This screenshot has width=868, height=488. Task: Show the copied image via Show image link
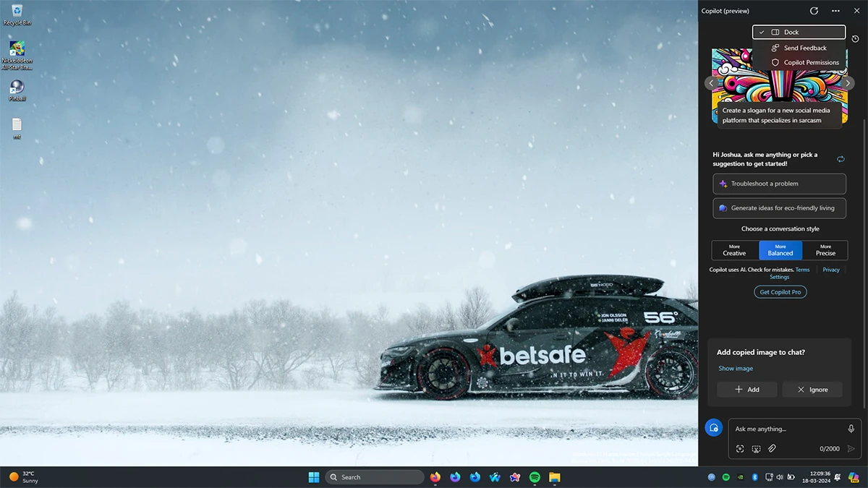pyautogui.click(x=735, y=368)
